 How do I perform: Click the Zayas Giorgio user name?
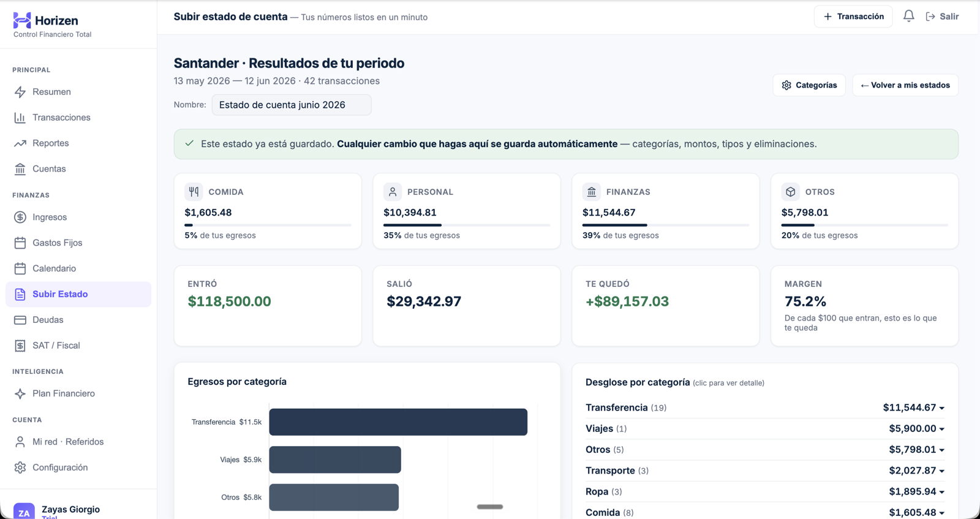70,509
